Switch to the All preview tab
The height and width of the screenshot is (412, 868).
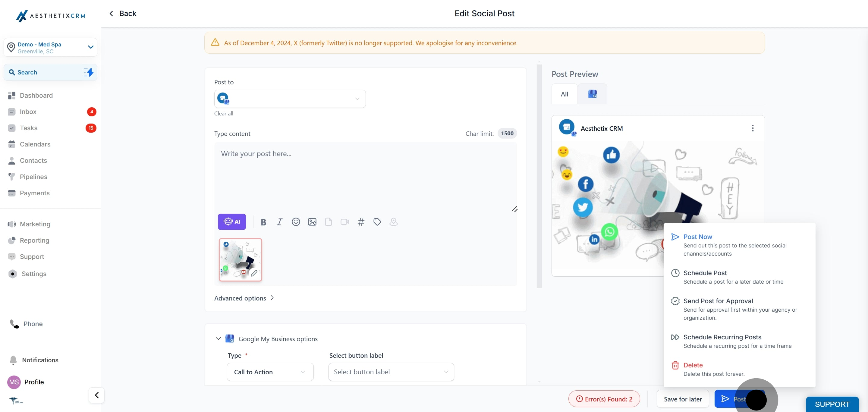coord(565,94)
